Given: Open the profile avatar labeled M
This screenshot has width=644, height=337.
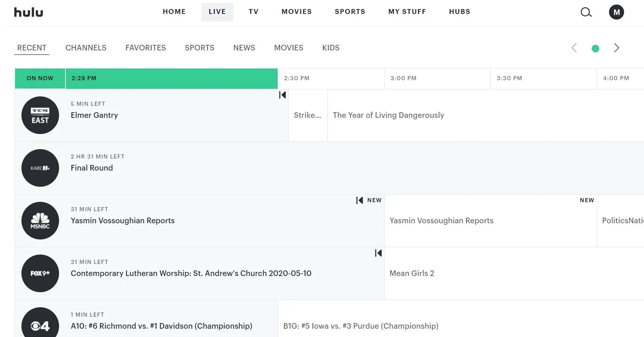Looking at the screenshot, I should tap(617, 12).
